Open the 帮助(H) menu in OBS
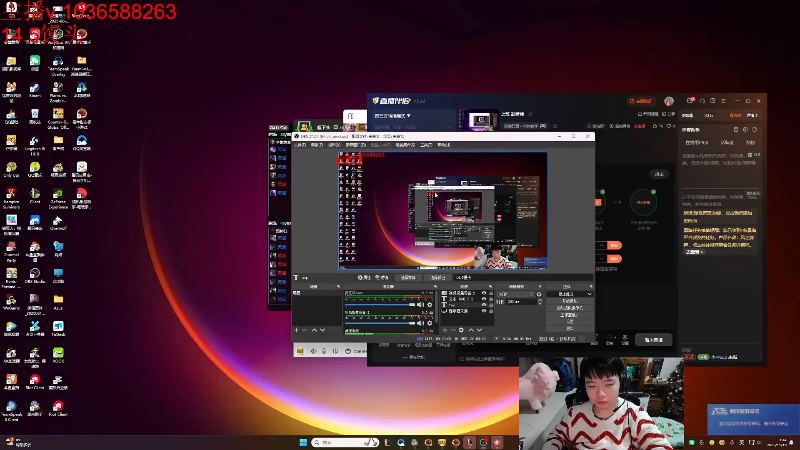Screen dimensions: 800x450 click(443, 145)
